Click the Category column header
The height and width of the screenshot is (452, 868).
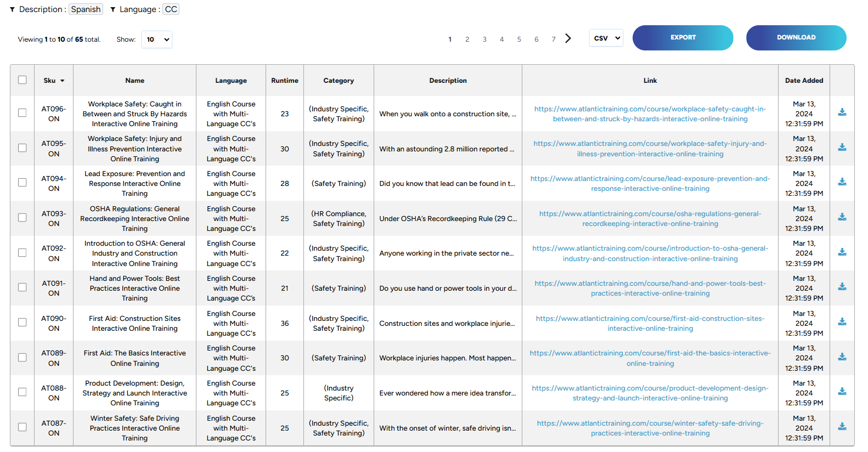pos(339,81)
